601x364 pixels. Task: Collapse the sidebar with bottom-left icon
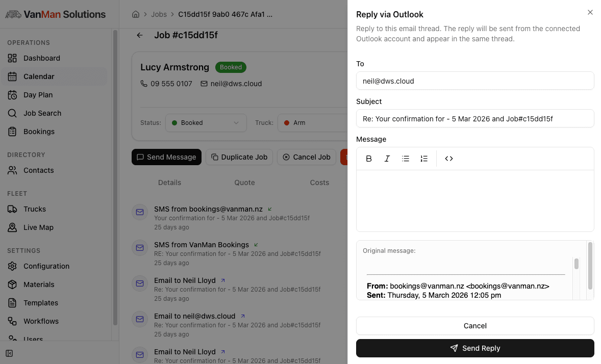9,353
